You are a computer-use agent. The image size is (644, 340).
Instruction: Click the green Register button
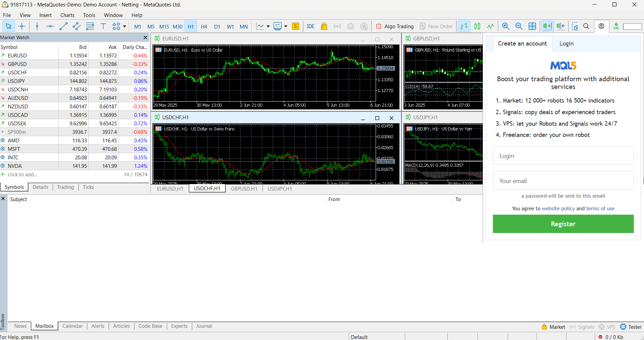tap(563, 224)
